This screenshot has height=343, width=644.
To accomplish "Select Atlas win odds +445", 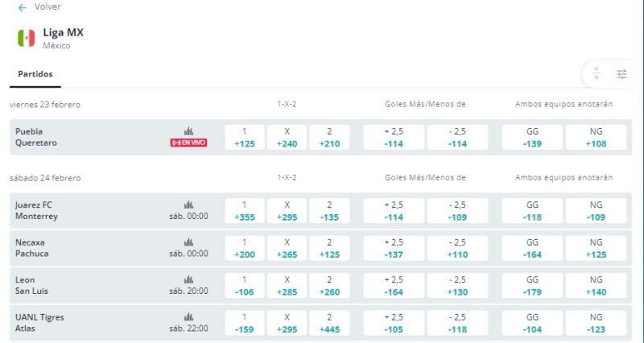I will pyautogui.click(x=329, y=324).
